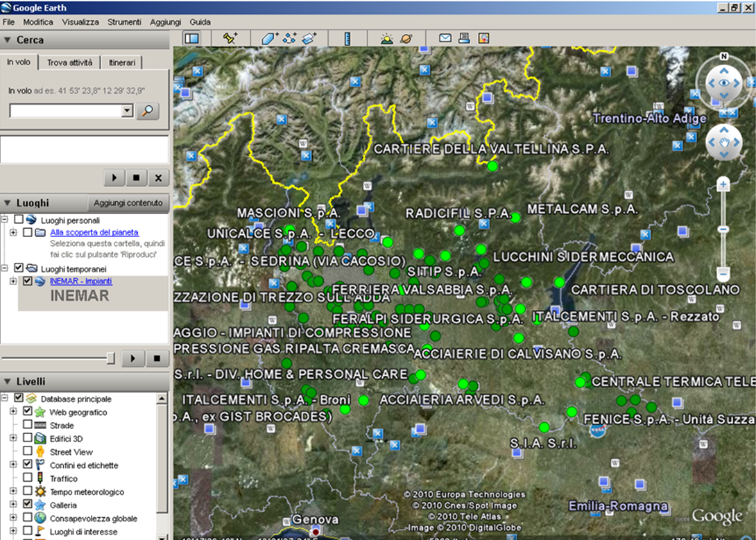Toggle Alla scoperta del pianeta checkbox
Screen dimensions: 756x540
[x=28, y=232]
